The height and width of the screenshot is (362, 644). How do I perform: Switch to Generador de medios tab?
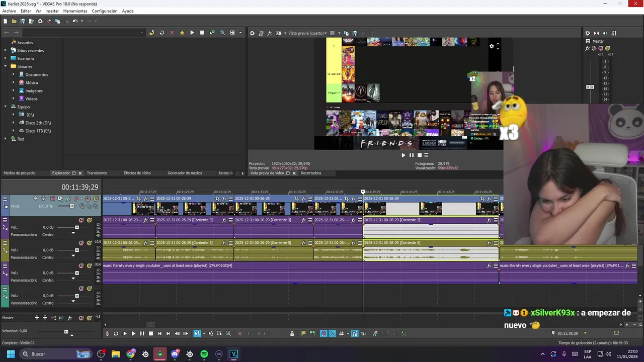185,173
